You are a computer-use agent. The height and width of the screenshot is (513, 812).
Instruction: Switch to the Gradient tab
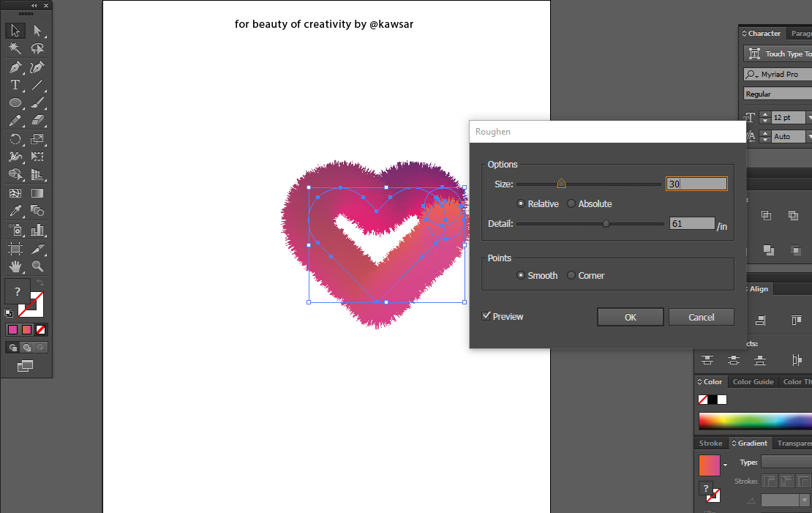pos(750,443)
